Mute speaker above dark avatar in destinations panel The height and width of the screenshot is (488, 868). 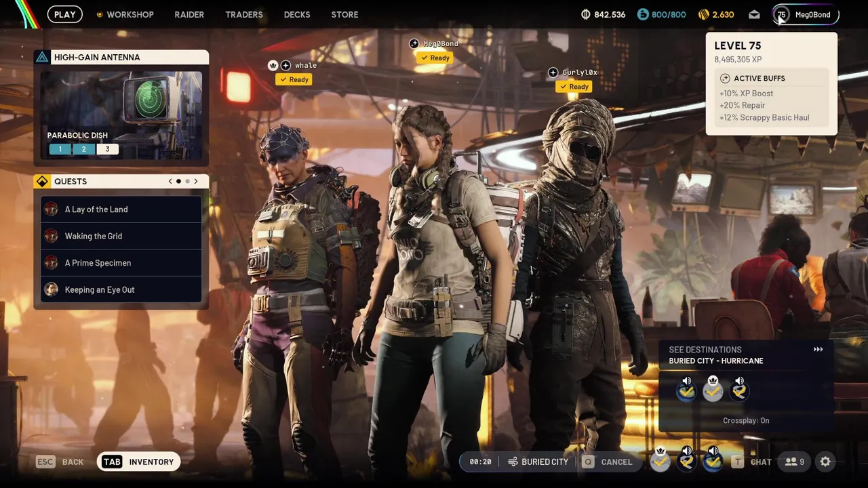(739, 381)
